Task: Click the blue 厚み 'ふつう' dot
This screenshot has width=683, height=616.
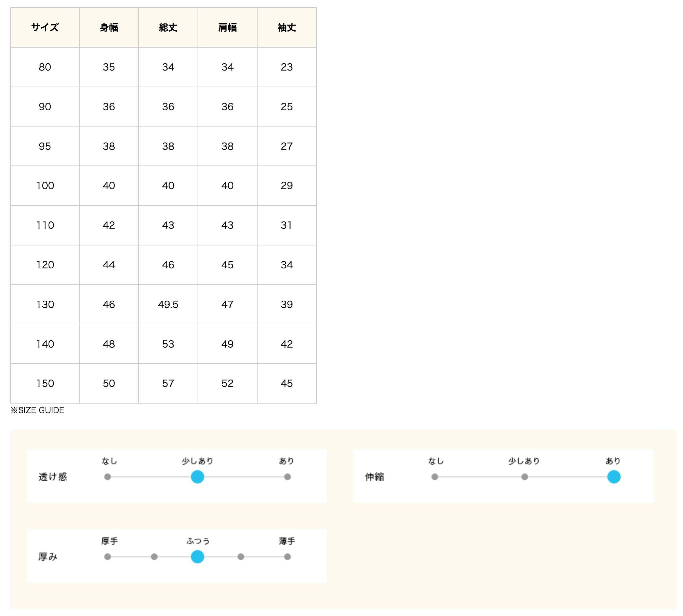Action: click(198, 557)
